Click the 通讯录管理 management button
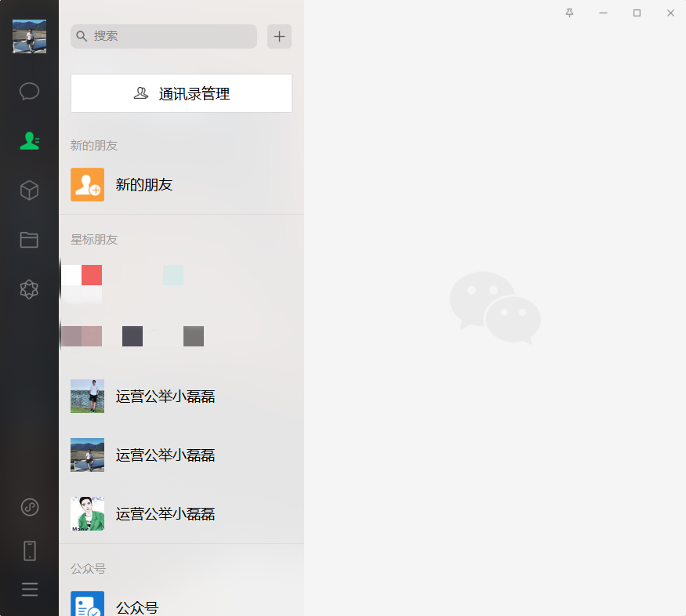686x616 pixels. (x=181, y=93)
